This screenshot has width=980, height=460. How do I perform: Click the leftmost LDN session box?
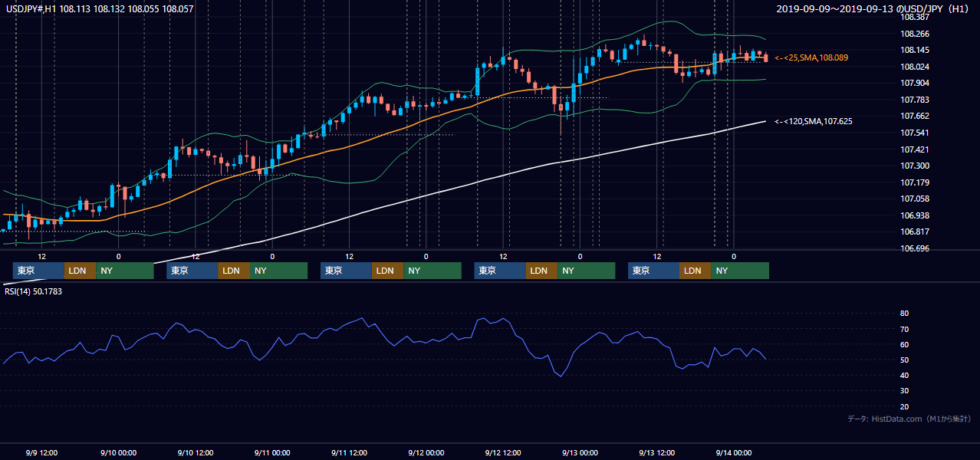pos(81,271)
